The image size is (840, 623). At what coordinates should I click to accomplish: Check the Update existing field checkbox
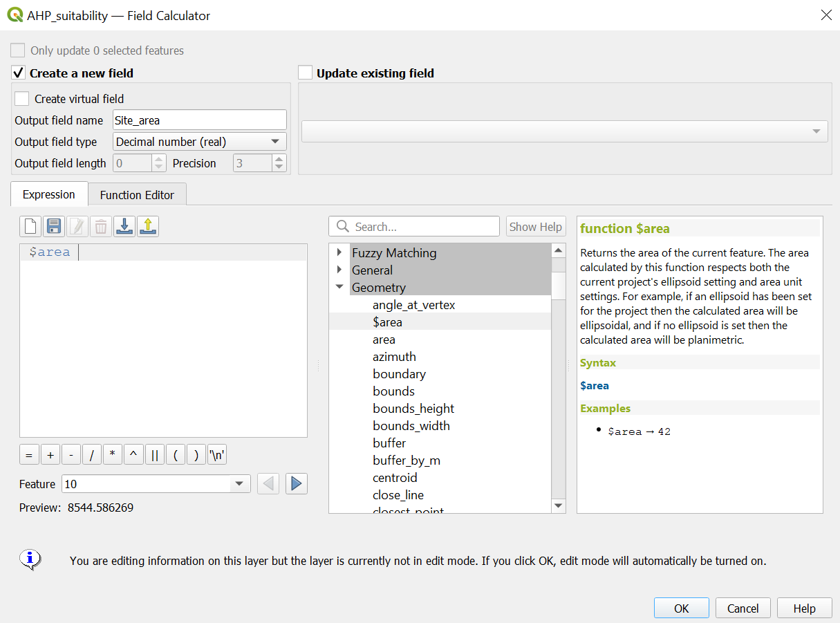[x=305, y=73]
